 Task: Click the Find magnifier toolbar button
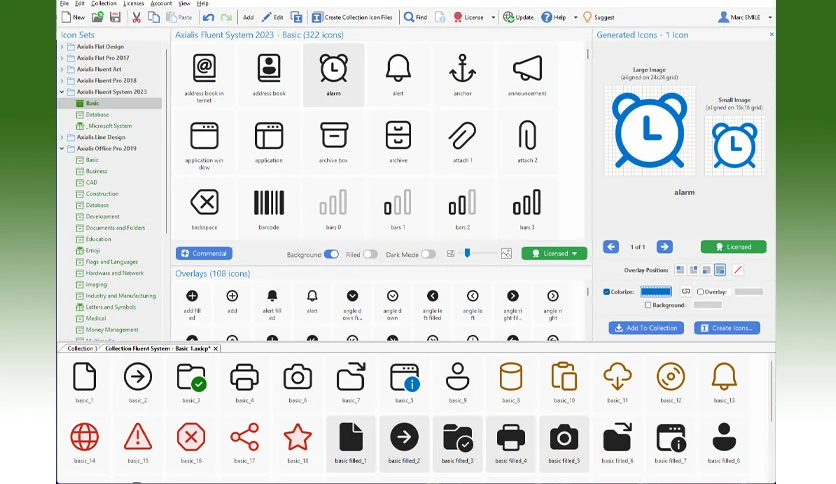(x=415, y=17)
